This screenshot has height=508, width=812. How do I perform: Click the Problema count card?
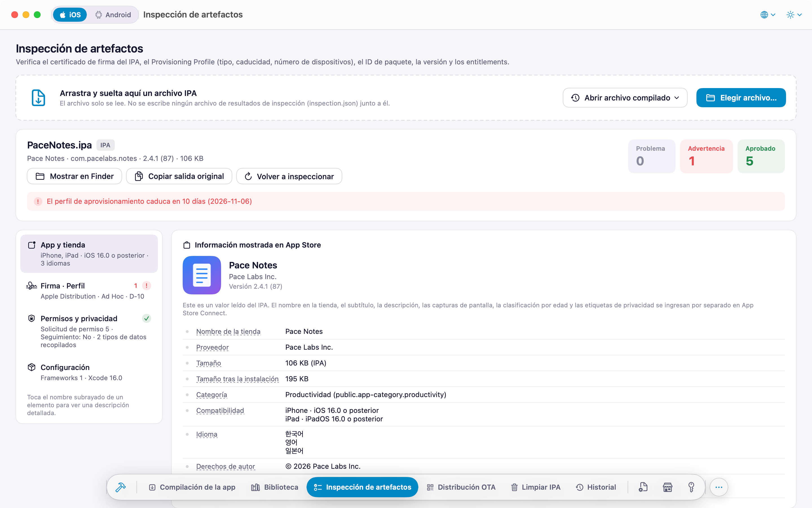coord(652,156)
